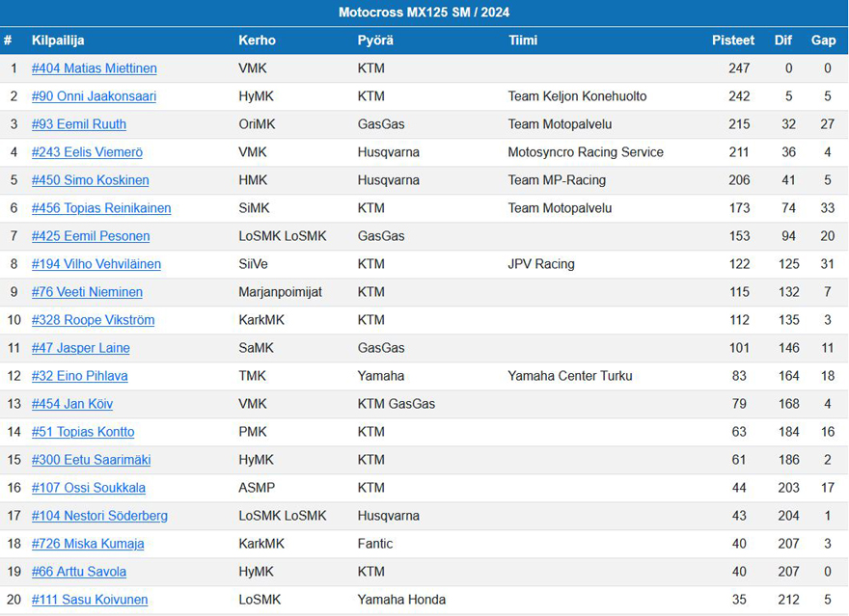Click #47 Jasper Laine link
Image resolution: width=849 pixels, height=616 pixels.
click(81, 348)
